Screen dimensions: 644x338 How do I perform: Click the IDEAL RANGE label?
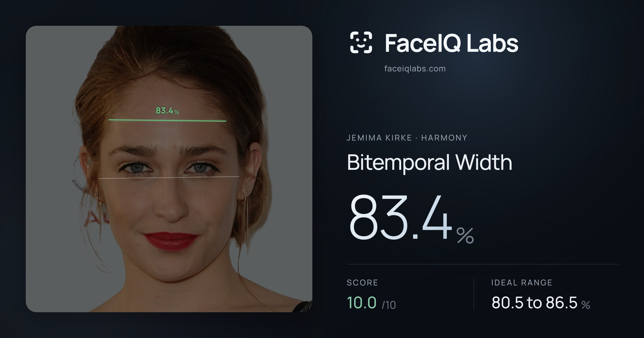(522, 282)
